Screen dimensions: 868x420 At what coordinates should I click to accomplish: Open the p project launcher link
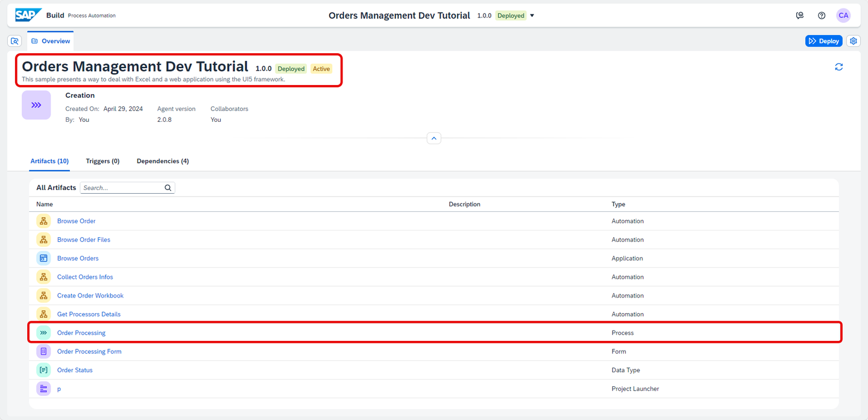coord(59,389)
